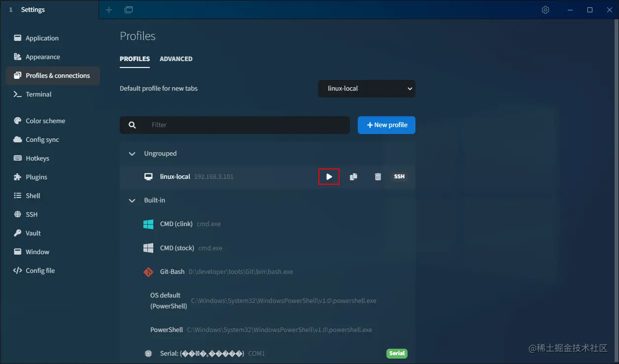Open a new tab with plus icon
Viewport: 619px width, 364px height.
(109, 10)
